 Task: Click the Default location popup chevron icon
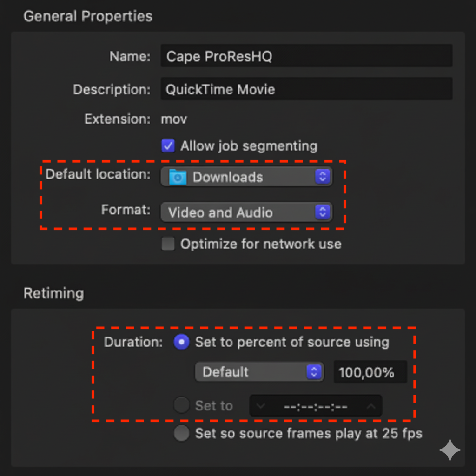click(323, 177)
